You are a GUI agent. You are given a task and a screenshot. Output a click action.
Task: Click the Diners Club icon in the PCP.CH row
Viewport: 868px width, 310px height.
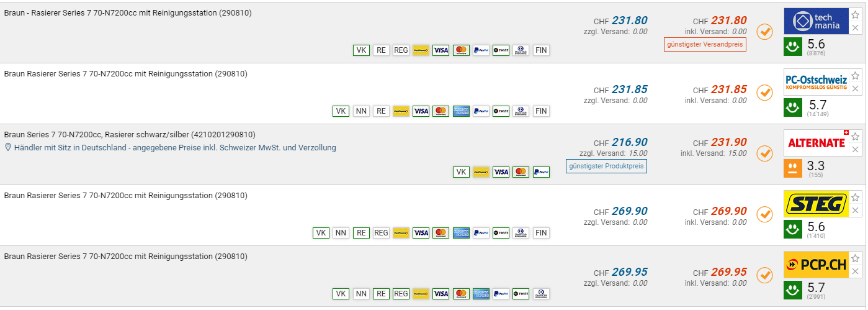[x=540, y=294]
